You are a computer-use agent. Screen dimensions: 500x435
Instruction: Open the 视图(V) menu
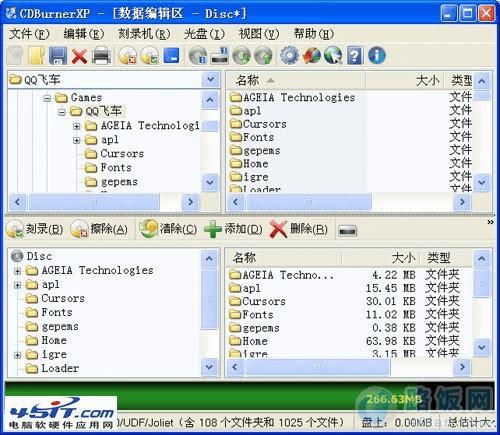tap(259, 34)
